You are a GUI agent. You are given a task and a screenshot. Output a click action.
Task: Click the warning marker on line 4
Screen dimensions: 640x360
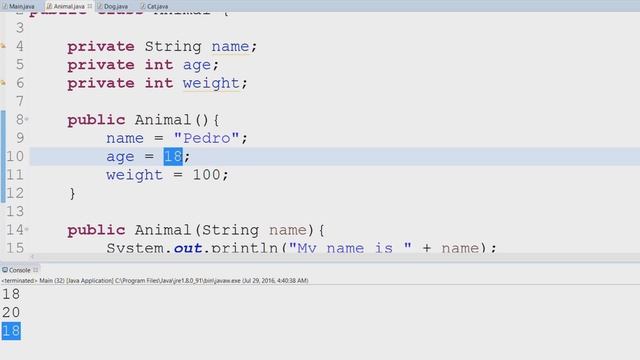(3, 46)
